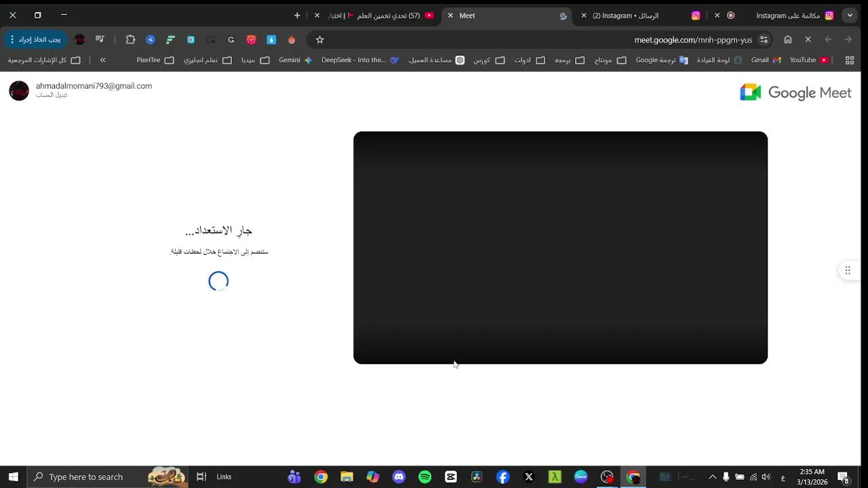
Task: Expand ميديا bookmarks folder
Action: 256,60
